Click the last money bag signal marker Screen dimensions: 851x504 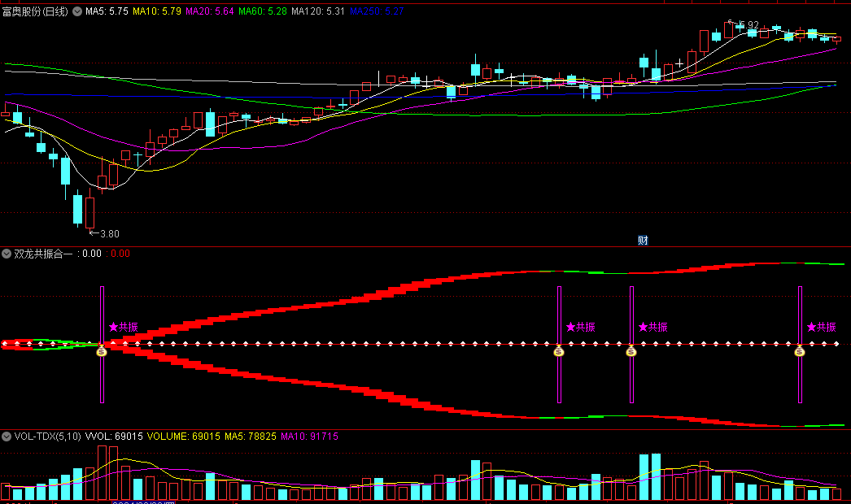(x=800, y=351)
